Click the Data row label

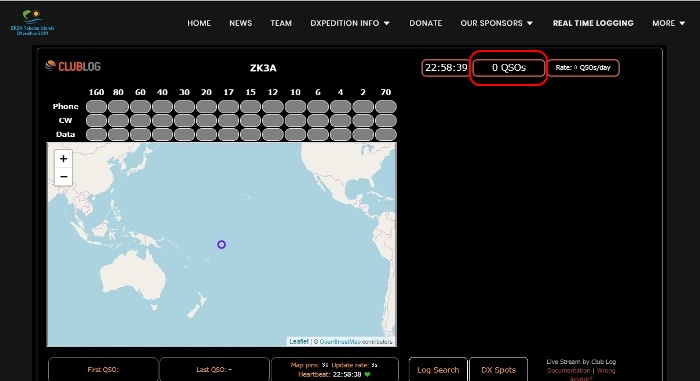point(65,134)
